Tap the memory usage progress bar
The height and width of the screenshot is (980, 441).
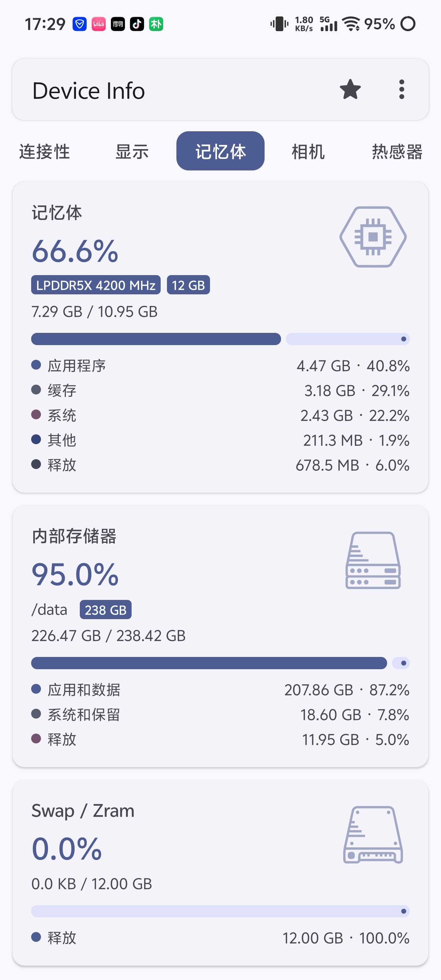coord(220,339)
